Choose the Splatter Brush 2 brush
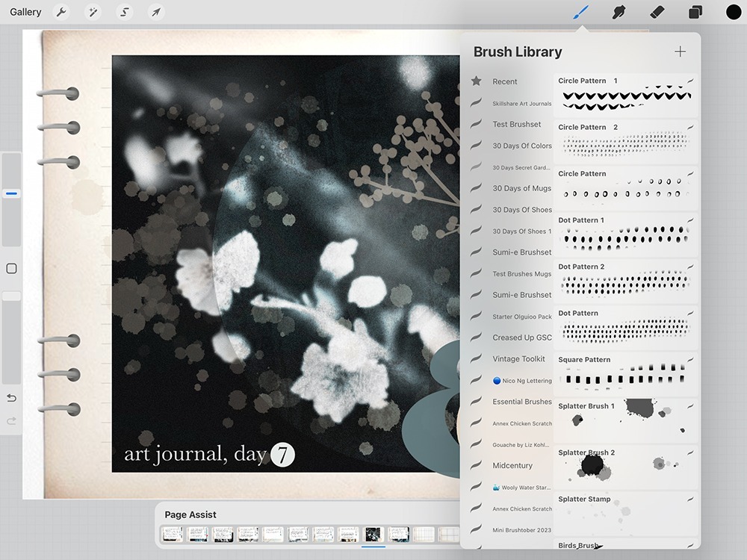The width and height of the screenshot is (747, 560). 625,467
